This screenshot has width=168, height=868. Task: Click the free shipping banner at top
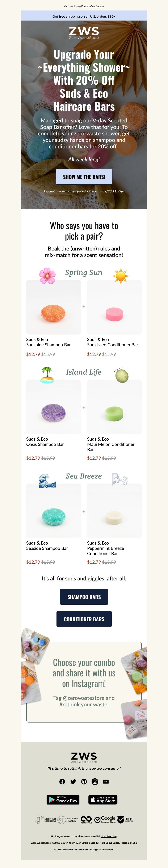84,16
